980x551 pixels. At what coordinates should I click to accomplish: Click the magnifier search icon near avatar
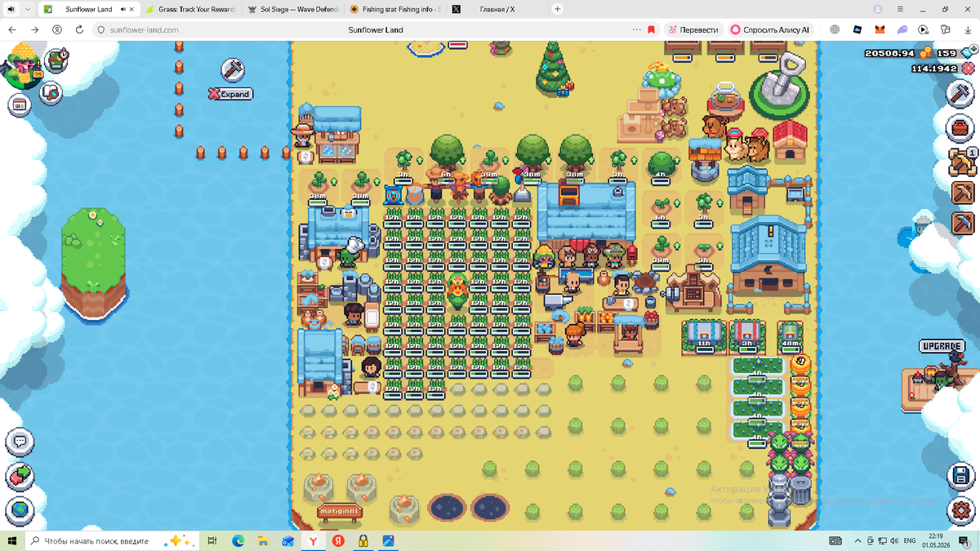point(51,92)
